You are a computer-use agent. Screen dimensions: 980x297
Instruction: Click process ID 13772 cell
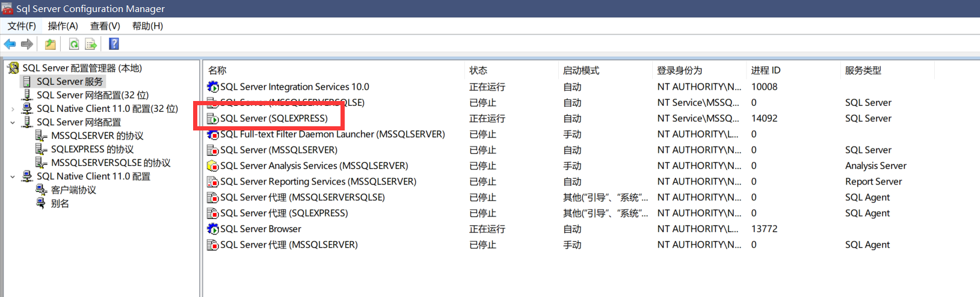click(x=764, y=229)
